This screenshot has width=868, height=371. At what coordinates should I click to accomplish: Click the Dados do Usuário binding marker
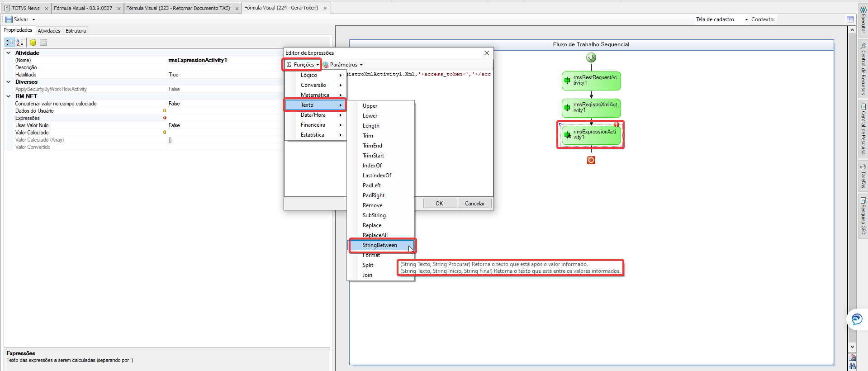[165, 111]
